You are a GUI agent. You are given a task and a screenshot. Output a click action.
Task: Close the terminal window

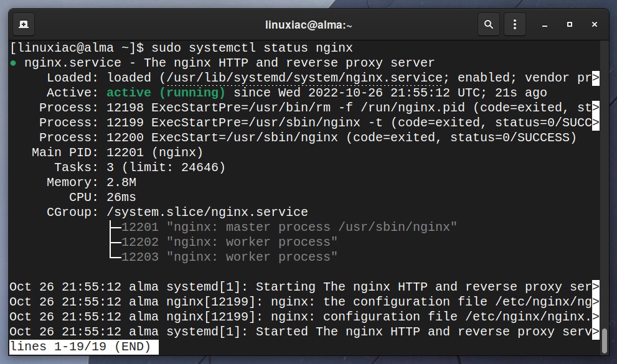pyautogui.click(x=595, y=24)
